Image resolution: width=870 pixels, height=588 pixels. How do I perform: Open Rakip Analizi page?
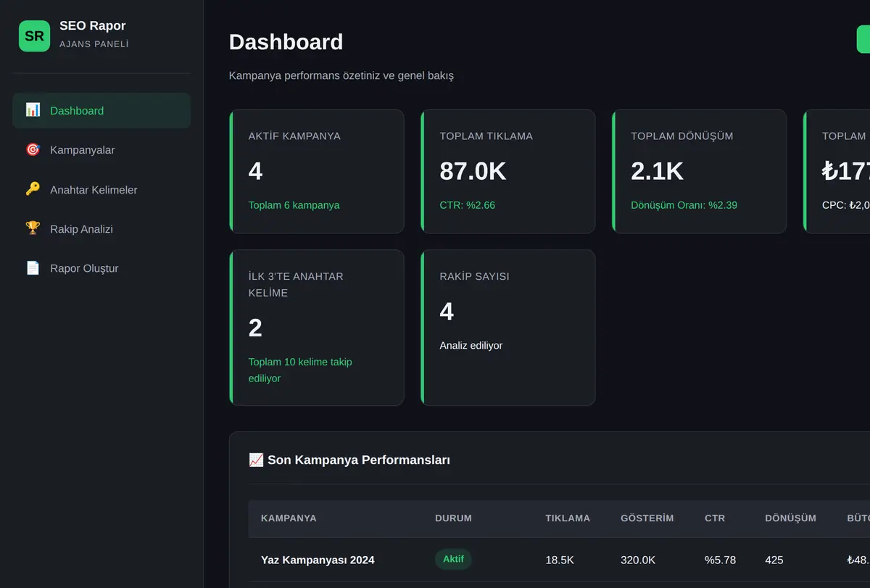pos(101,229)
